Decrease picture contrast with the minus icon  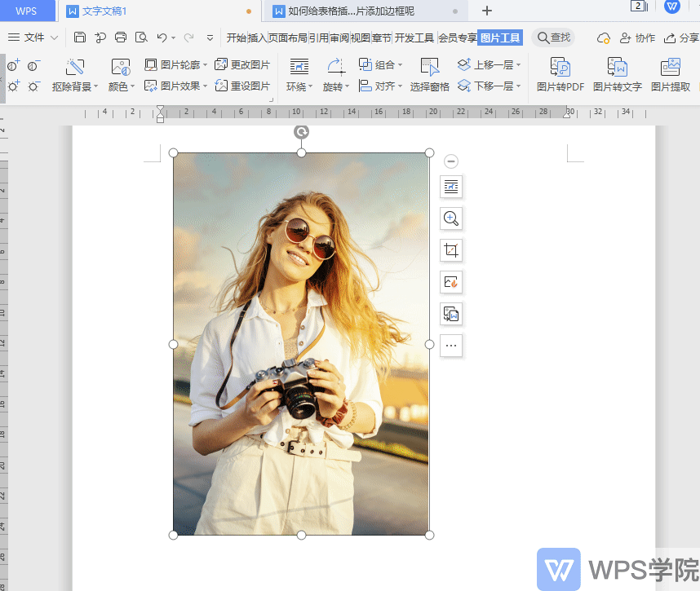pos(33,65)
